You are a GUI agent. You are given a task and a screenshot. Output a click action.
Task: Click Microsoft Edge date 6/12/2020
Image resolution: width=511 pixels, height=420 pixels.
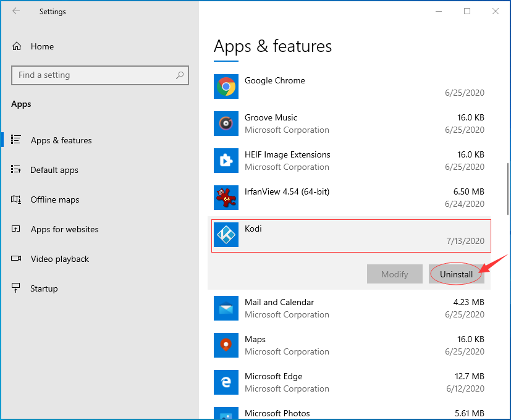[465, 388]
